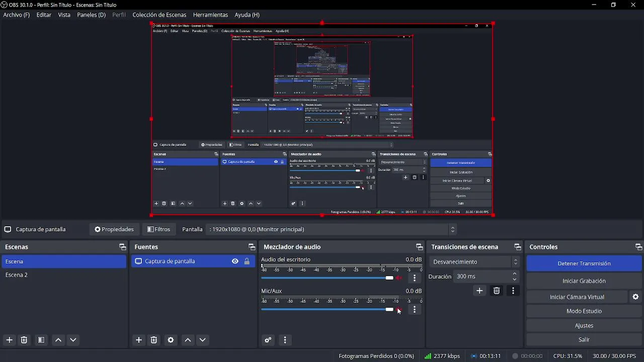Toggle mute for Audio del escritorio
This screenshot has width=644, height=362.
(x=399, y=278)
